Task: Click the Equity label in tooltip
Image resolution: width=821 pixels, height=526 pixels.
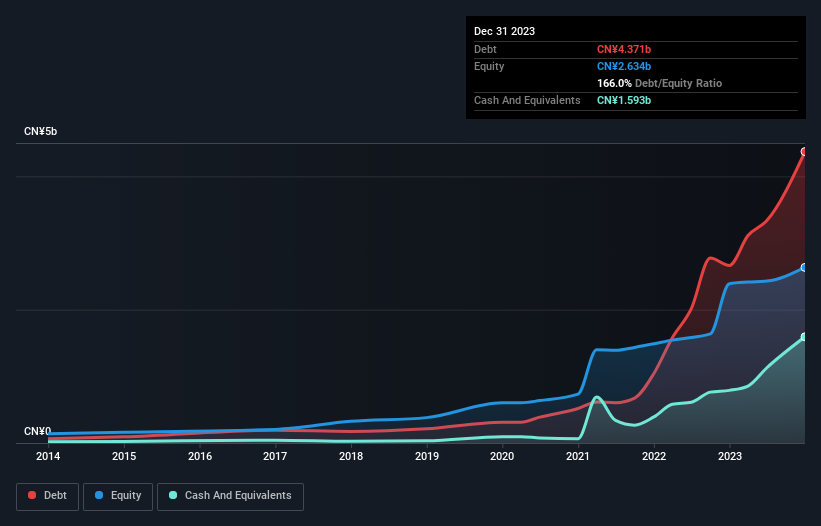Action: pyautogui.click(x=489, y=66)
